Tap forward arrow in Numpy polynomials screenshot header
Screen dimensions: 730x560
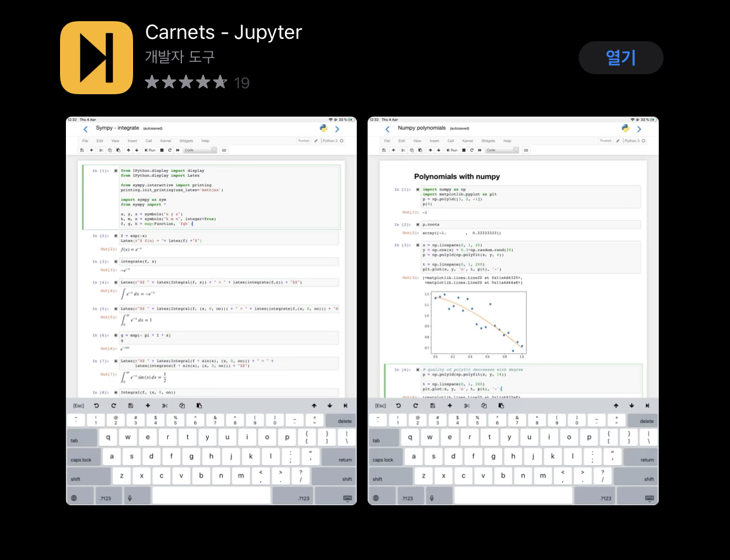point(639,129)
